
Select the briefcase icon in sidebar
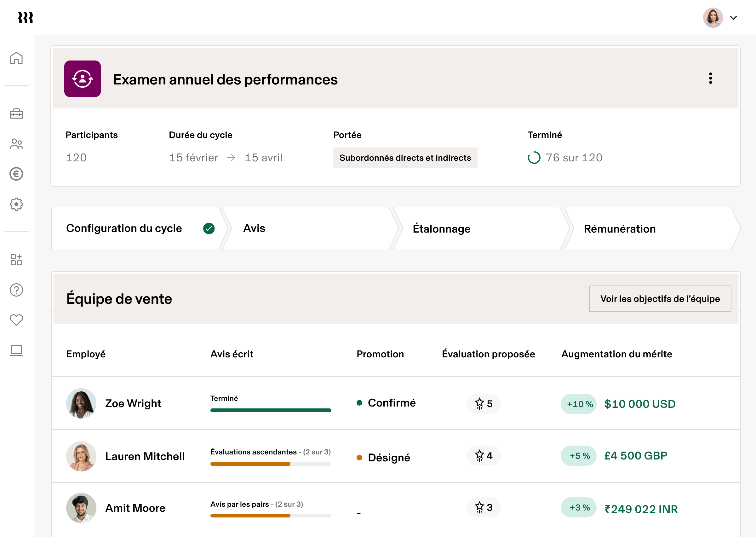click(16, 114)
